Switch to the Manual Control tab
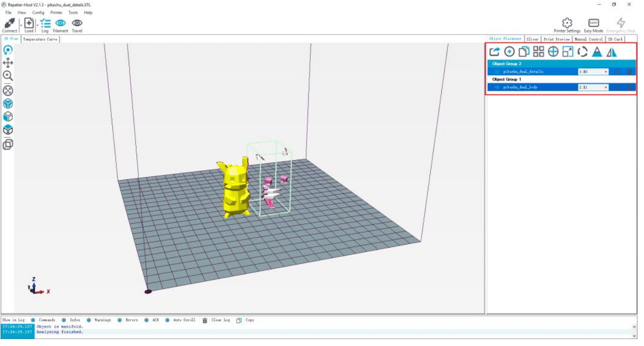This screenshot has width=644, height=346. coord(589,39)
